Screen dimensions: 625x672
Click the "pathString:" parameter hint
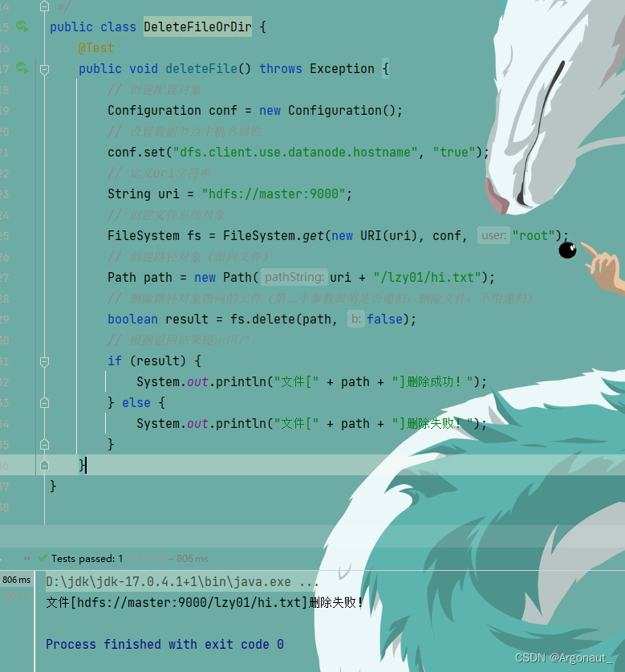tap(294, 277)
